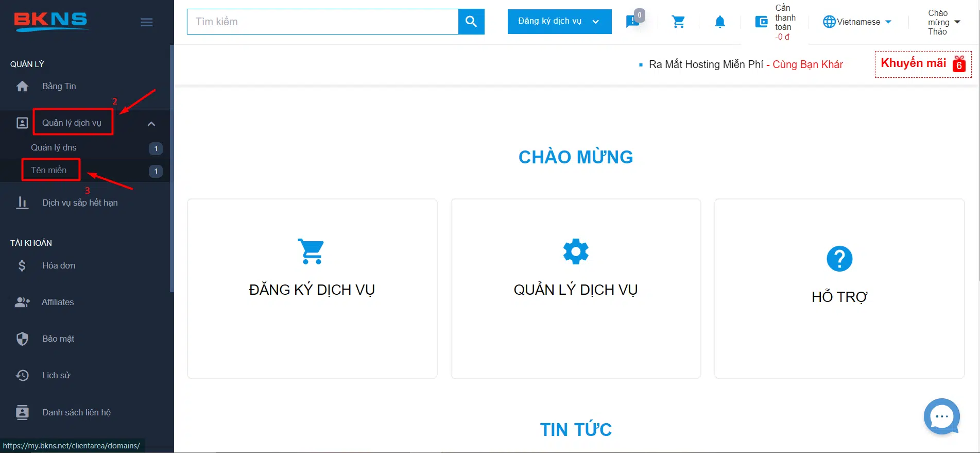Open the support ticket message icon

(x=632, y=22)
